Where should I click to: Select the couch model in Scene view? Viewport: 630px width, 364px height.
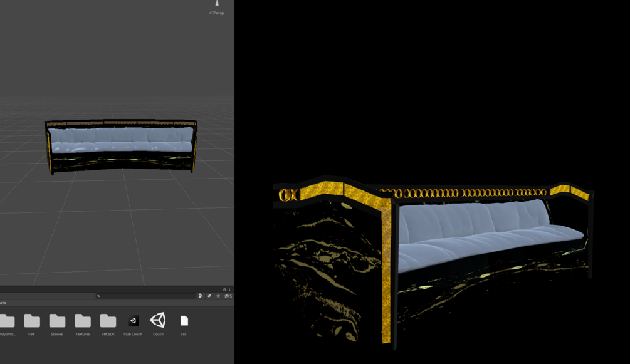click(x=120, y=147)
